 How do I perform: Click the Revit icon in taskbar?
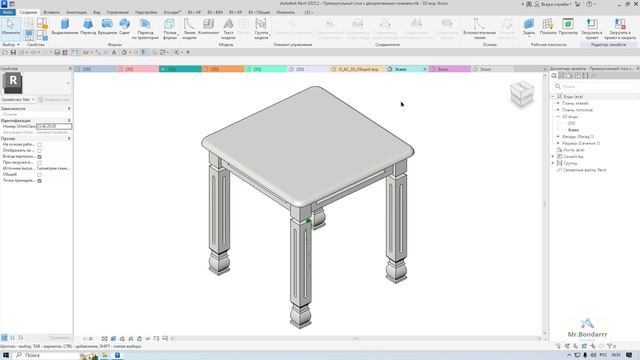[x=118, y=355]
